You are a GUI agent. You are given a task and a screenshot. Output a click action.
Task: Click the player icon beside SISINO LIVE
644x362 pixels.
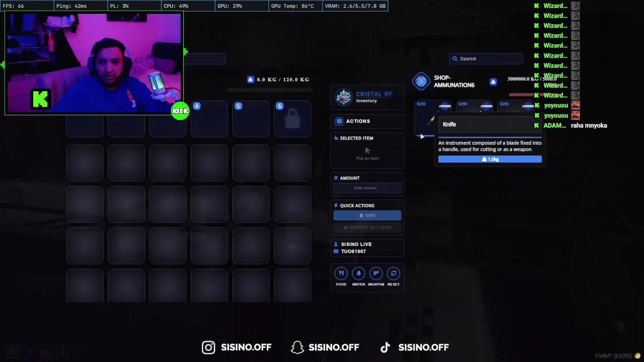tap(336, 244)
